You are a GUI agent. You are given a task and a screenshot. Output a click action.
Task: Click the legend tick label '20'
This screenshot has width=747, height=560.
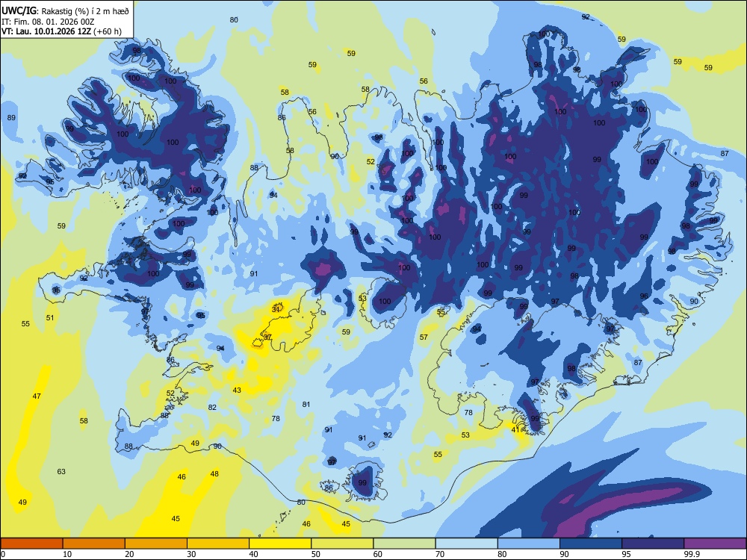129,554
